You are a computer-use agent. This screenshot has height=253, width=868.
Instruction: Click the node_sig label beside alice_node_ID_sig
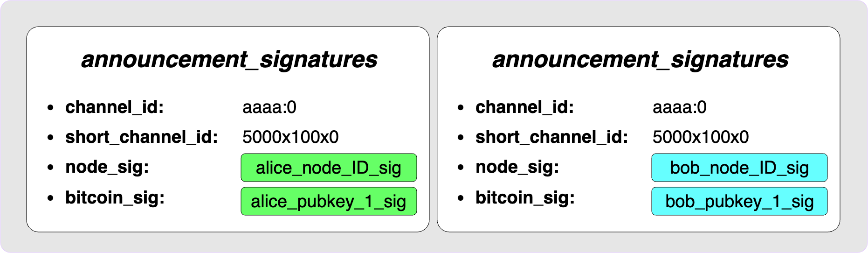pos(107,167)
